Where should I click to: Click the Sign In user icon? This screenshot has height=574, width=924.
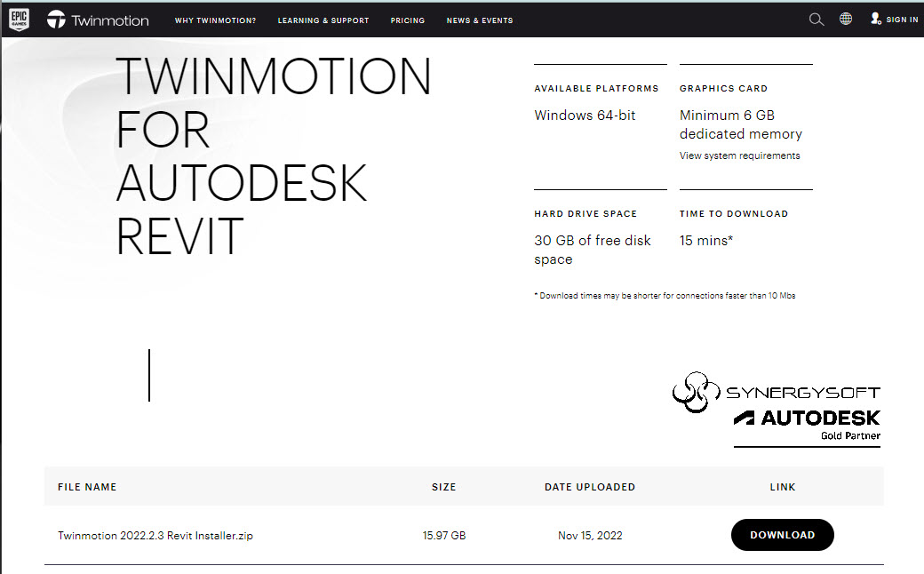pyautogui.click(x=876, y=19)
